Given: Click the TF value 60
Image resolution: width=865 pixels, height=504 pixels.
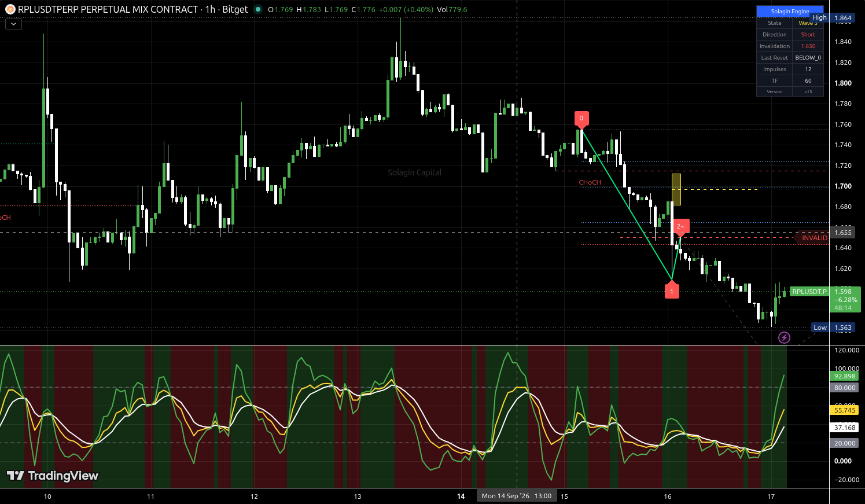Looking at the screenshot, I should click(808, 81).
